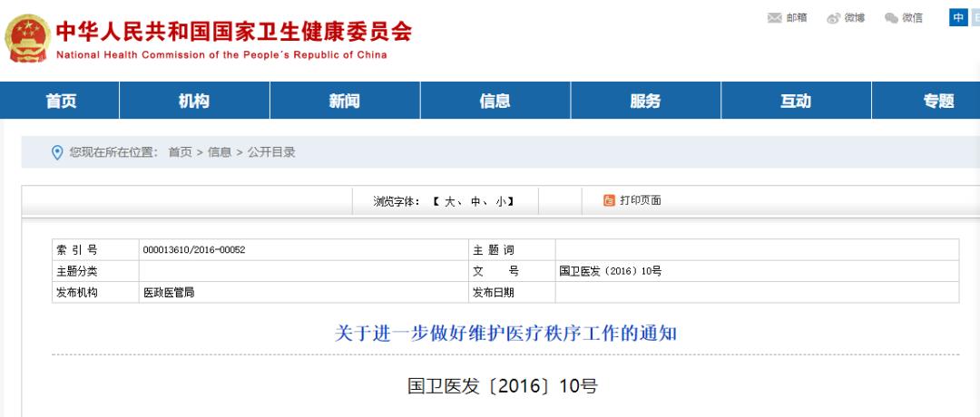The width and height of the screenshot is (980, 417).
Task: Open the 机构 navigation menu
Action: pos(194,101)
